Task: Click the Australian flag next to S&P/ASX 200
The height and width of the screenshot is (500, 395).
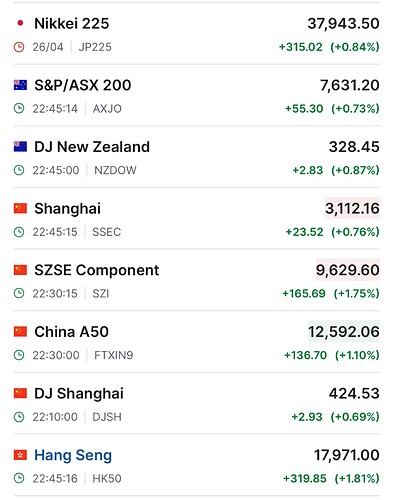Action: 20,85
